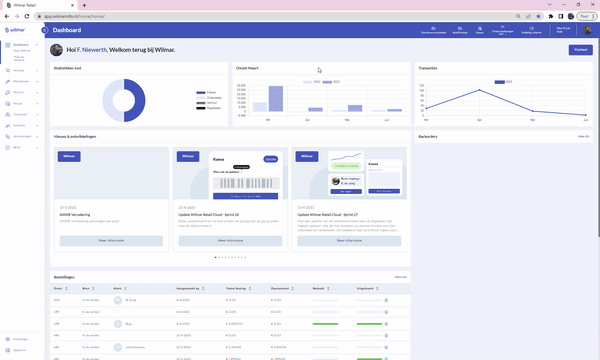
Task: Expand the Contacten menu chevron
Action: tap(37, 115)
